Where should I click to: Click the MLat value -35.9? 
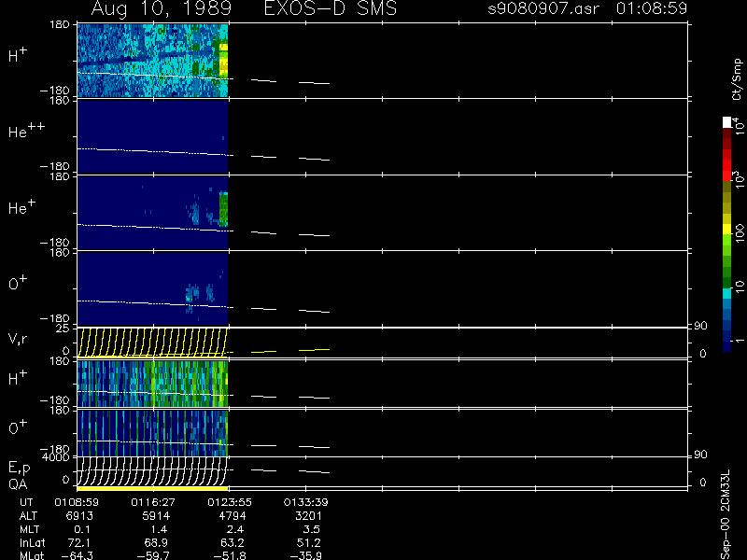pyautogui.click(x=306, y=555)
